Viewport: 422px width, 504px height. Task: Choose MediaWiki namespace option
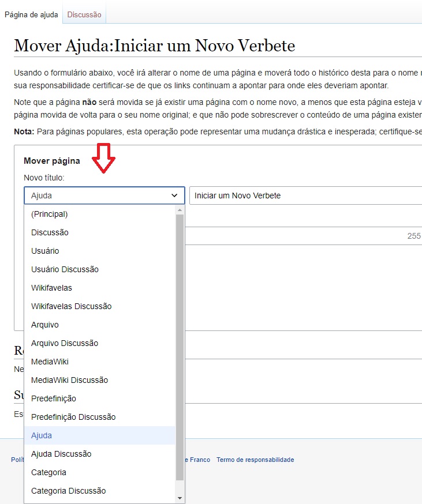(x=50, y=362)
